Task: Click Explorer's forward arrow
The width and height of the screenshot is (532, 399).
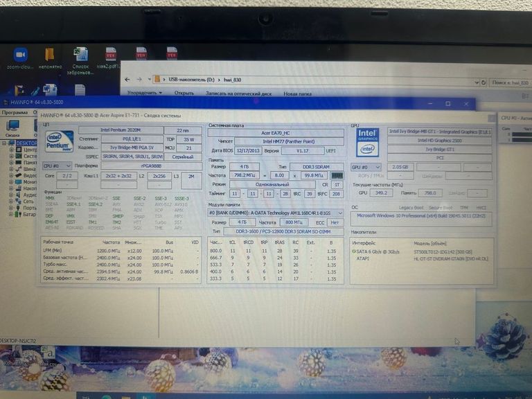Action: pyautogui.click(x=139, y=80)
